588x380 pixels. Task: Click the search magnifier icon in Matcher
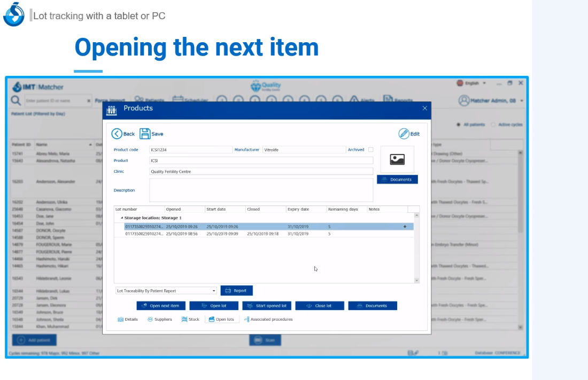point(17,100)
